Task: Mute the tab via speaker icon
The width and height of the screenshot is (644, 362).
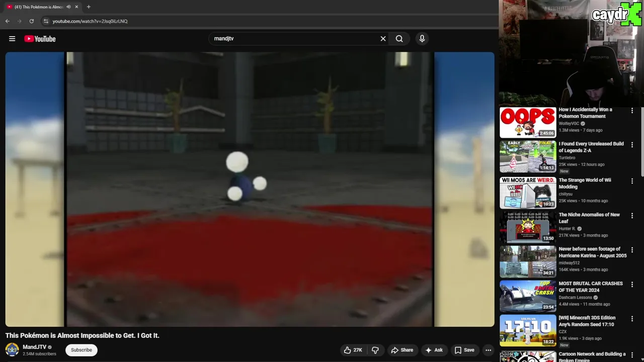Action: [x=68, y=7]
